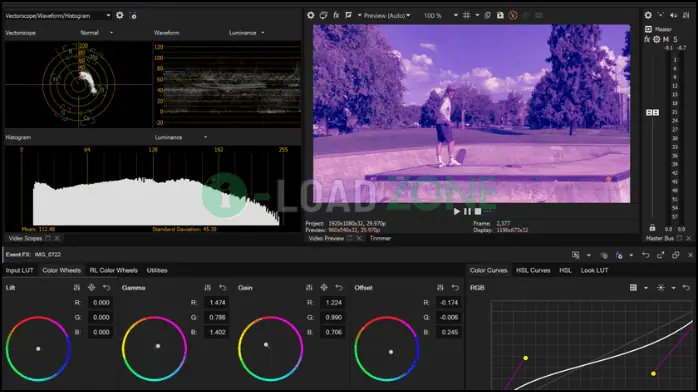Reset the Lift color wheel
Viewport: 698px width, 392px height.
[106, 287]
